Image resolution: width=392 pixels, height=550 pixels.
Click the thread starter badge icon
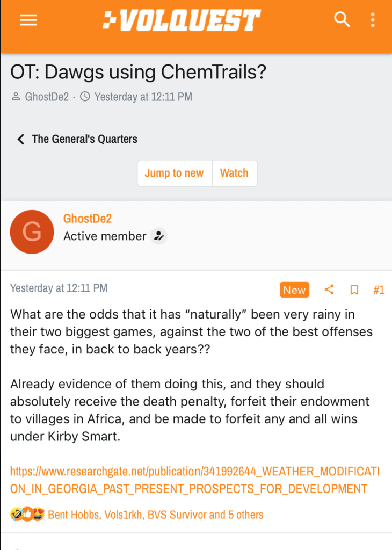(158, 236)
